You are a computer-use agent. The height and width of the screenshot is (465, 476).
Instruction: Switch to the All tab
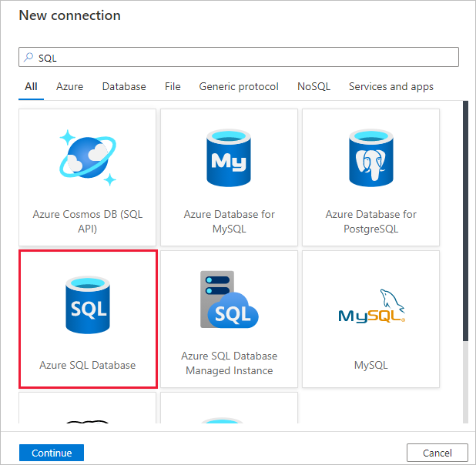31,87
